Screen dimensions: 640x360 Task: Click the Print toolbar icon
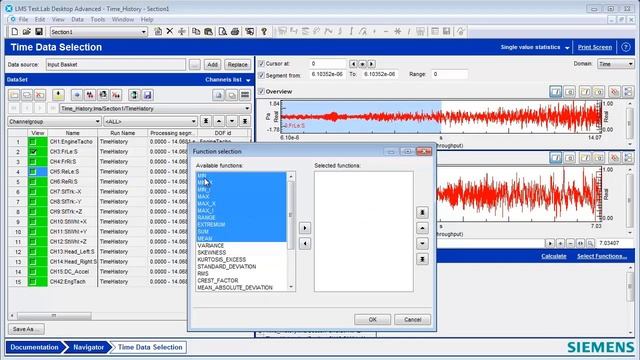pos(235,31)
